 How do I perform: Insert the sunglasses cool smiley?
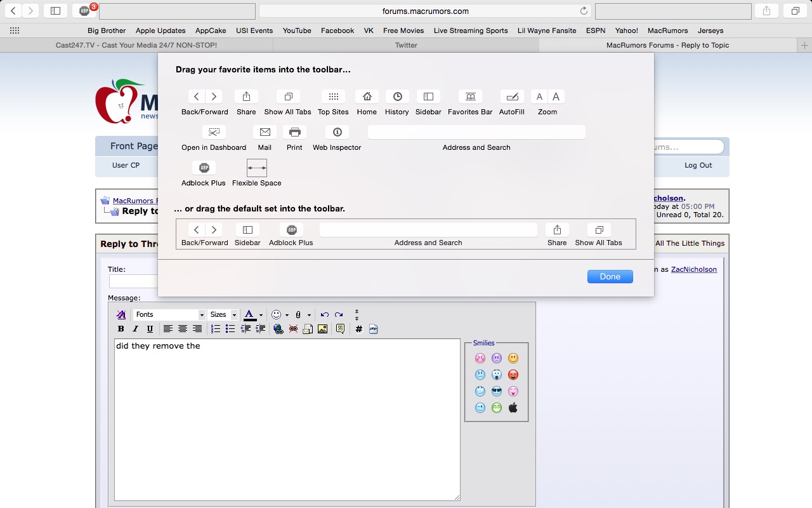pyautogui.click(x=497, y=391)
